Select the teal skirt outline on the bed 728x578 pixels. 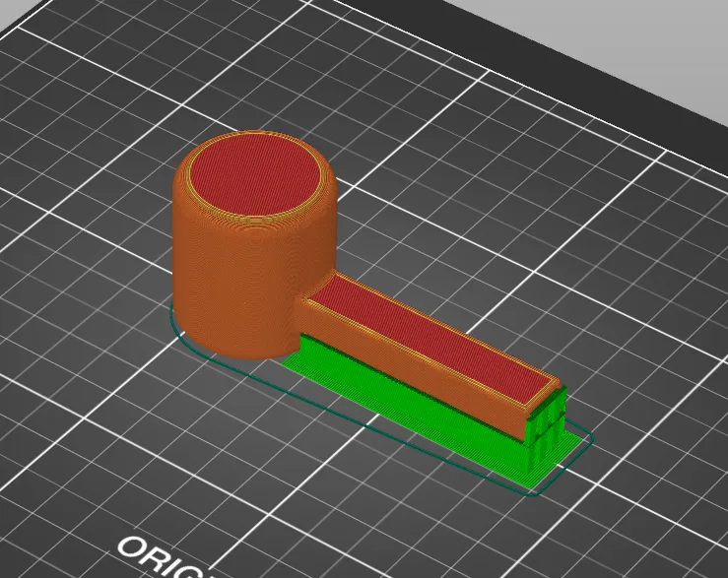380,397
